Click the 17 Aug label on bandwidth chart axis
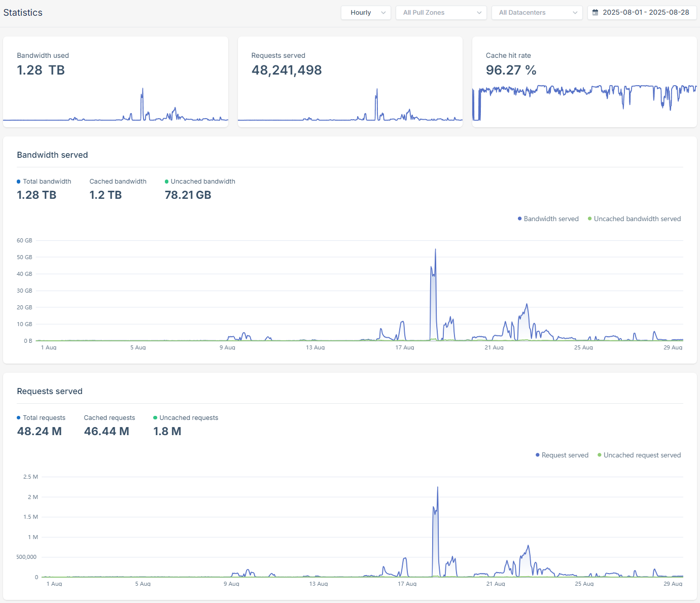700x603 pixels. tap(405, 347)
